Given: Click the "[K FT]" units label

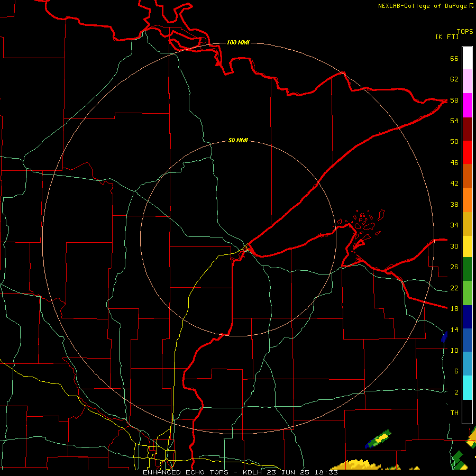Looking at the screenshot, I should pyautogui.click(x=447, y=36).
